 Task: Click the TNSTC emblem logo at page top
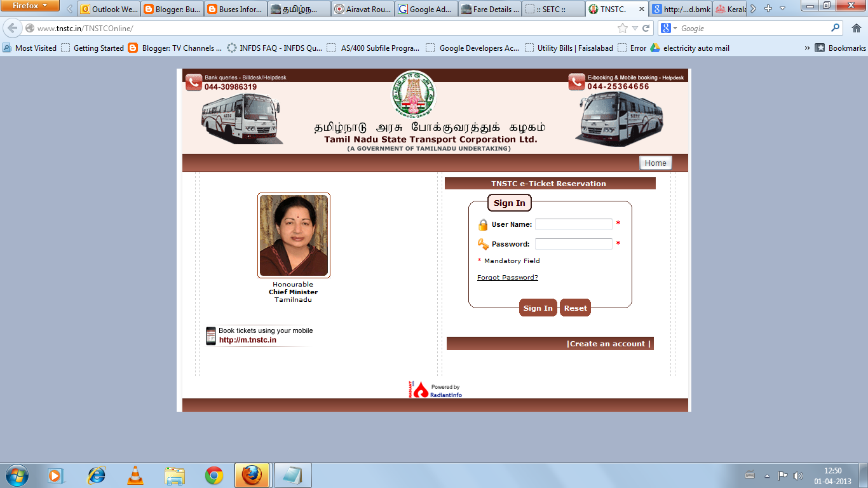(x=413, y=94)
